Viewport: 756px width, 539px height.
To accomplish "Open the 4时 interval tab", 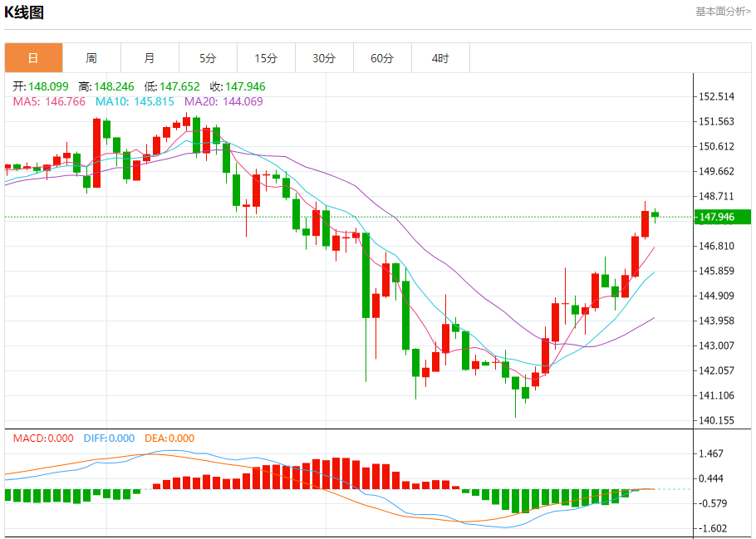I will (x=440, y=58).
